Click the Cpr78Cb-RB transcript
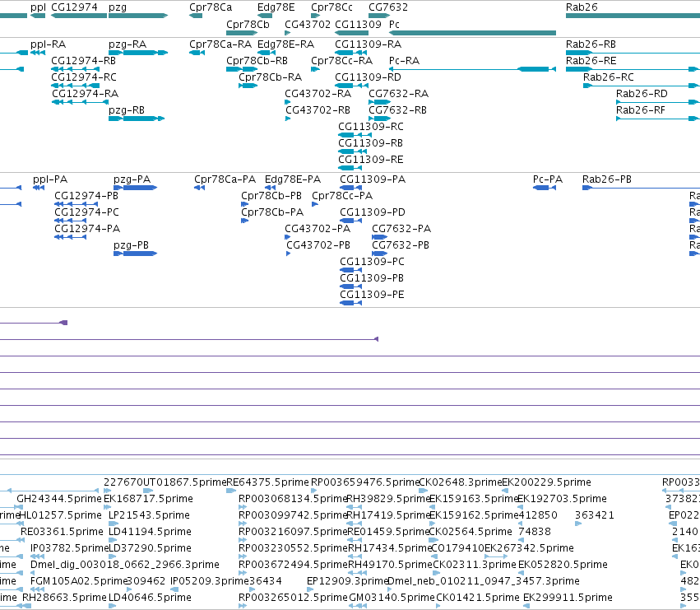Viewport: 700px width, 610px height. (242, 69)
